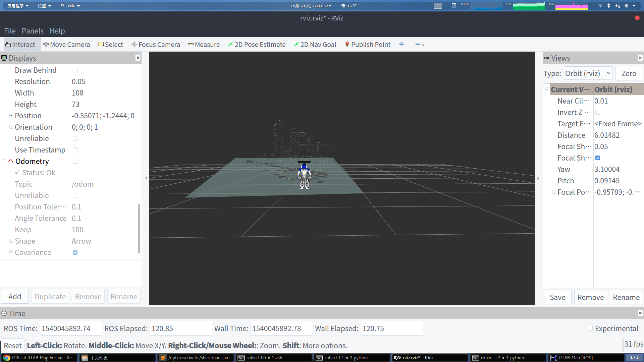Viewport: 644px width, 362px height.
Task: Pick the 2D Nav Goal tool
Action: (315, 45)
